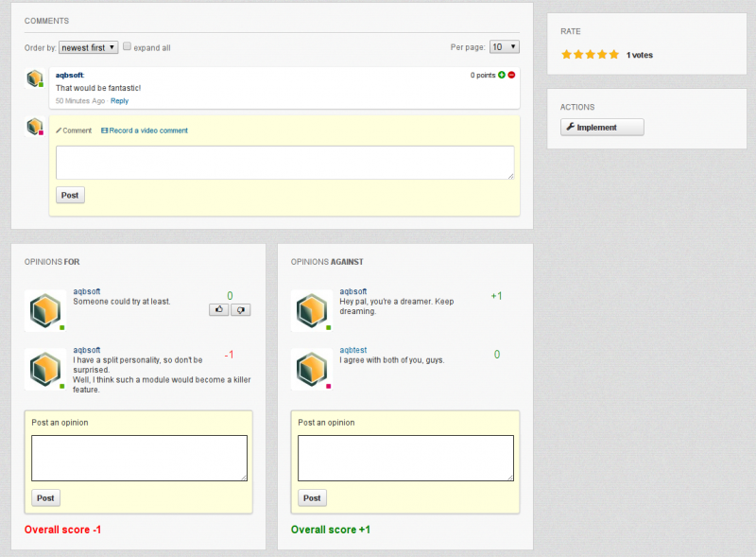This screenshot has height=557, width=756.
Task: Click the Implement action button
Action: [x=602, y=128]
